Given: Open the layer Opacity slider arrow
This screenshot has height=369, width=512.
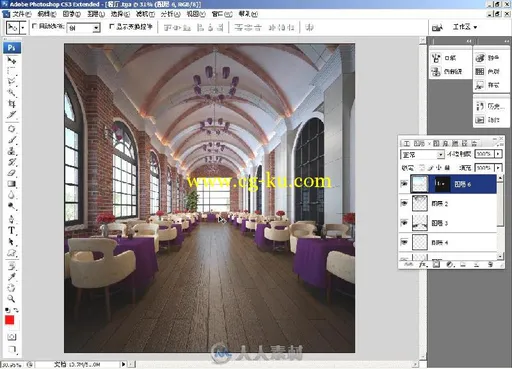Looking at the screenshot, I should click(498, 154).
